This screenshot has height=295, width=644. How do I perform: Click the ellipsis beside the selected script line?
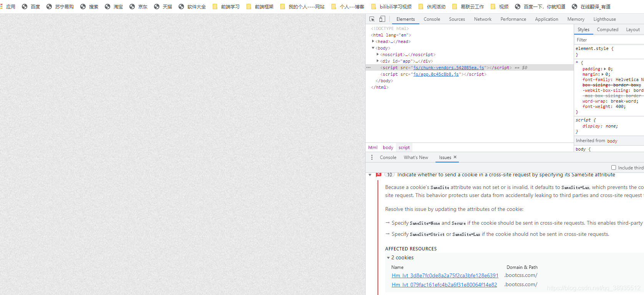369,68
